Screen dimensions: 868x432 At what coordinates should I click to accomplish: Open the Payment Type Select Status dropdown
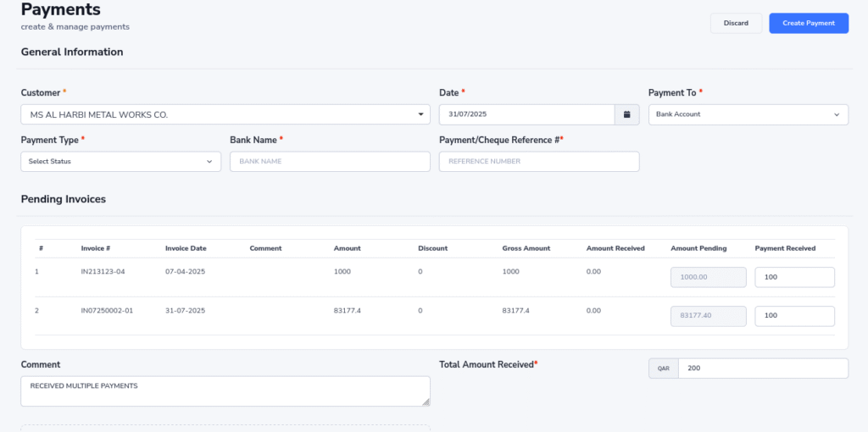click(x=120, y=162)
